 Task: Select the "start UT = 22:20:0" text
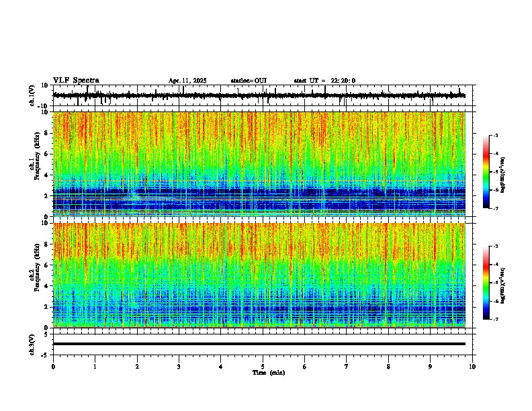click(x=324, y=81)
